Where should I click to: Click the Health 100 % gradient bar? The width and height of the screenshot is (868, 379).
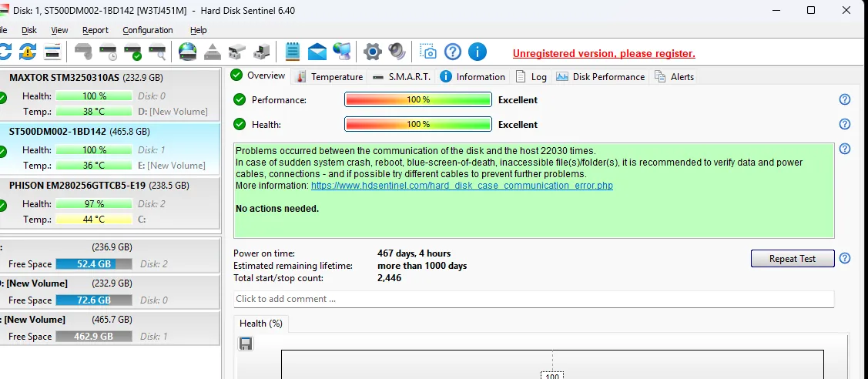click(x=418, y=124)
